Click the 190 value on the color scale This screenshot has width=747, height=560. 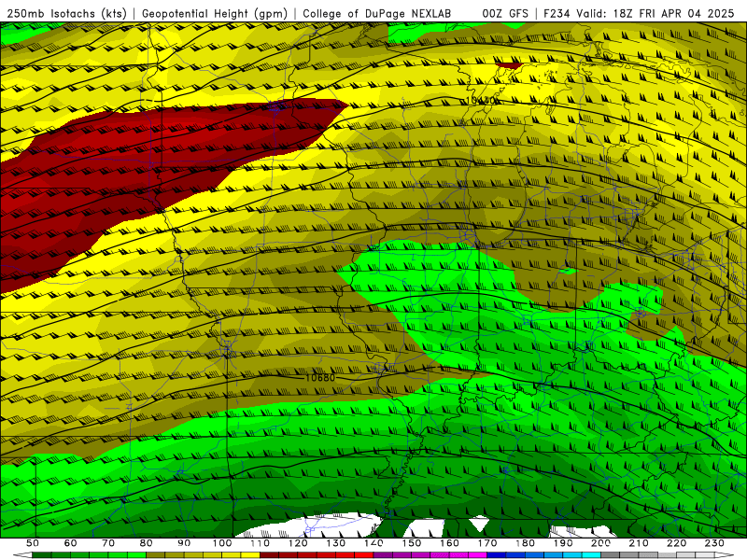pyautogui.click(x=563, y=543)
